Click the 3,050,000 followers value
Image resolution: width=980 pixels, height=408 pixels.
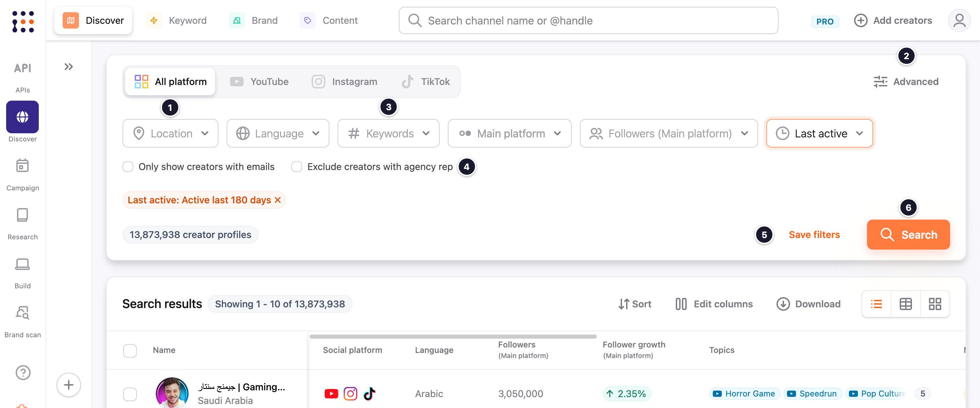(520, 394)
